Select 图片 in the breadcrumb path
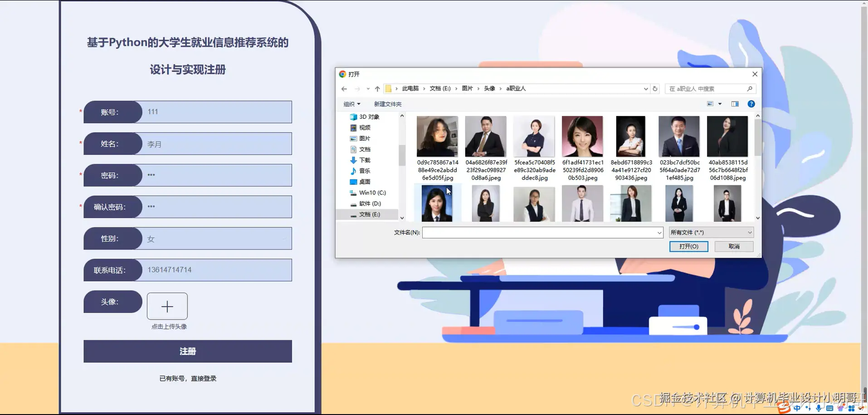This screenshot has height=415, width=868. [467, 88]
